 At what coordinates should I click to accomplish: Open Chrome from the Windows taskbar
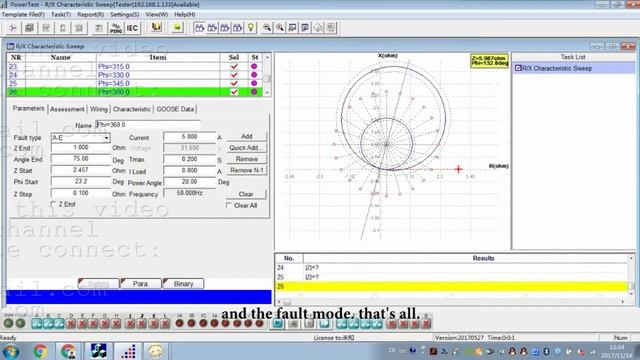(40, 351)
